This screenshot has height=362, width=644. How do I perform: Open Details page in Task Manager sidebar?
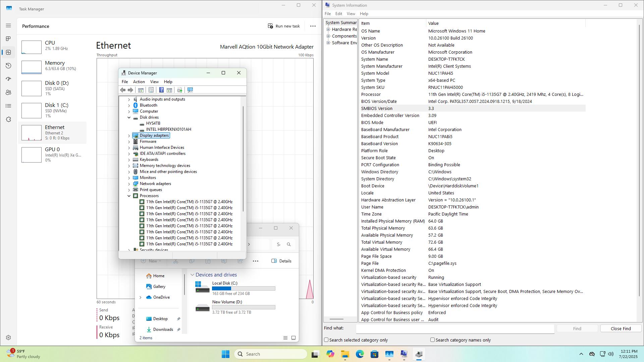pos(8,106)
